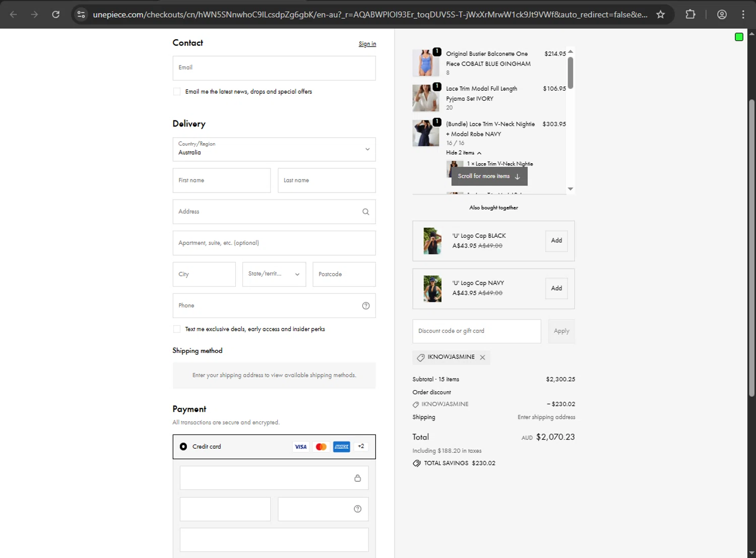
Task: Click the card number lock icon
Action: 357,478
